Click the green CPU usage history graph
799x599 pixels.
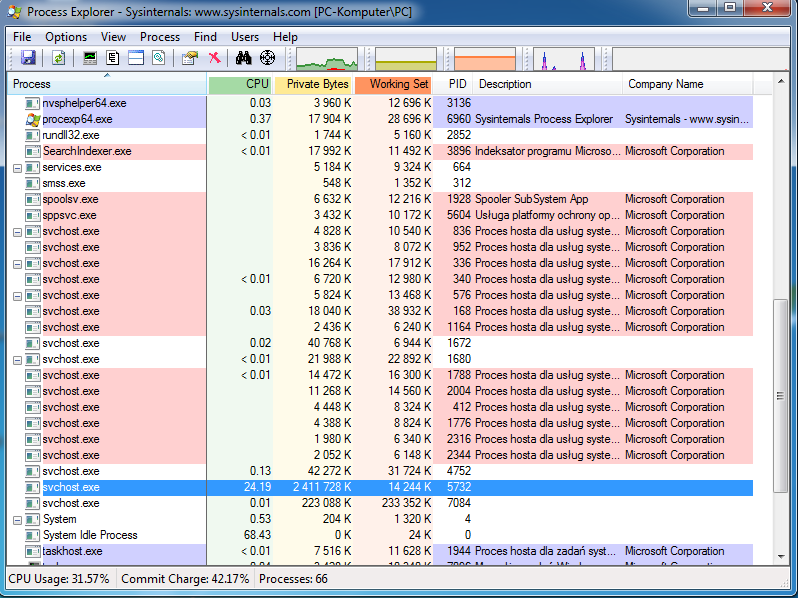327,59
